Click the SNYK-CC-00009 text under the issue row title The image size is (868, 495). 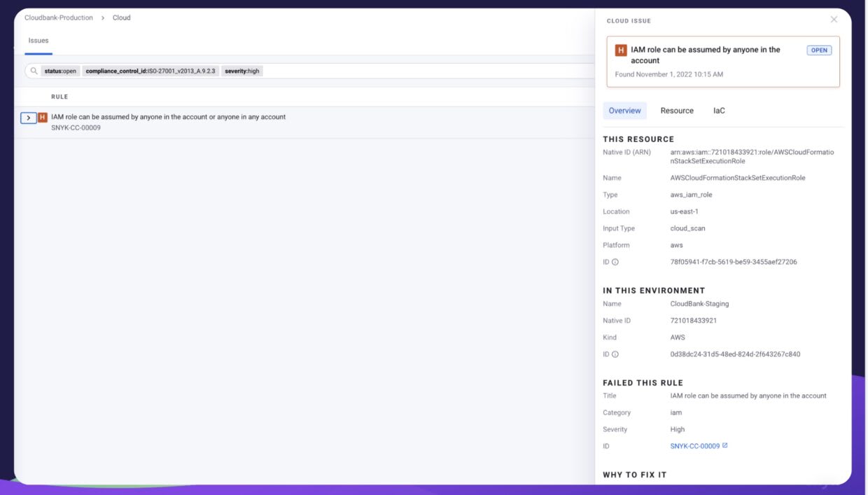76,128
